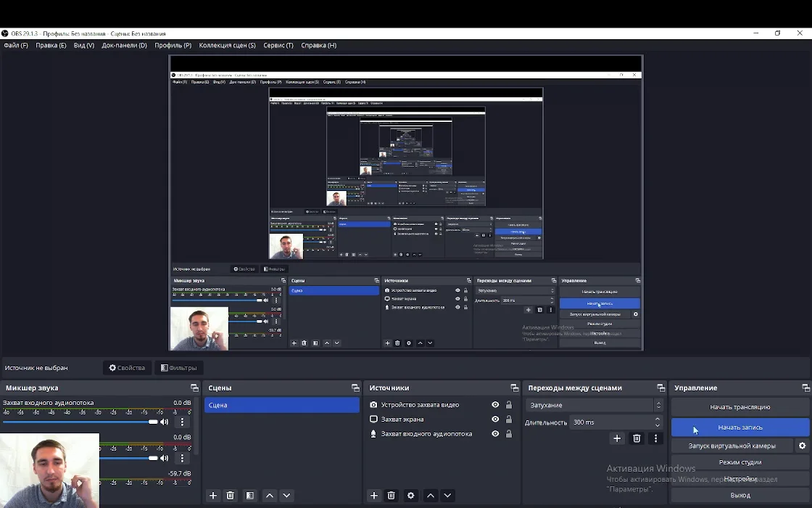Toggle visibility of Устройство захвата видео
This screenshot has width=812, height=508.
click(495, 405)
